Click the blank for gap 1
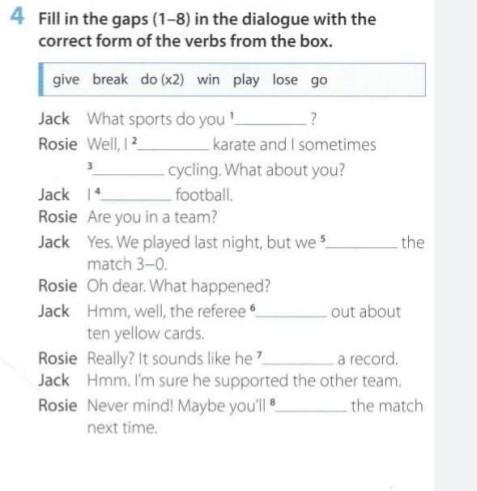477x491 pixels. (x=271, y=121)
